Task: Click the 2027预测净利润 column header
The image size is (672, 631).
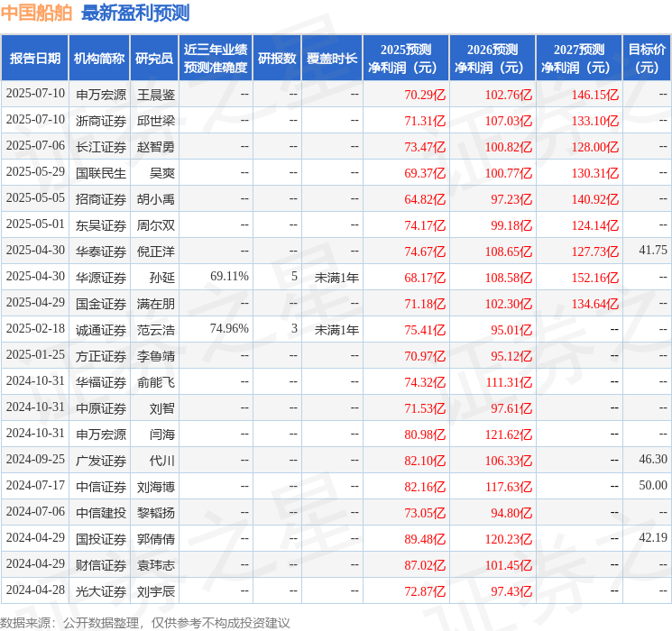Action: (x=579, y=59)
